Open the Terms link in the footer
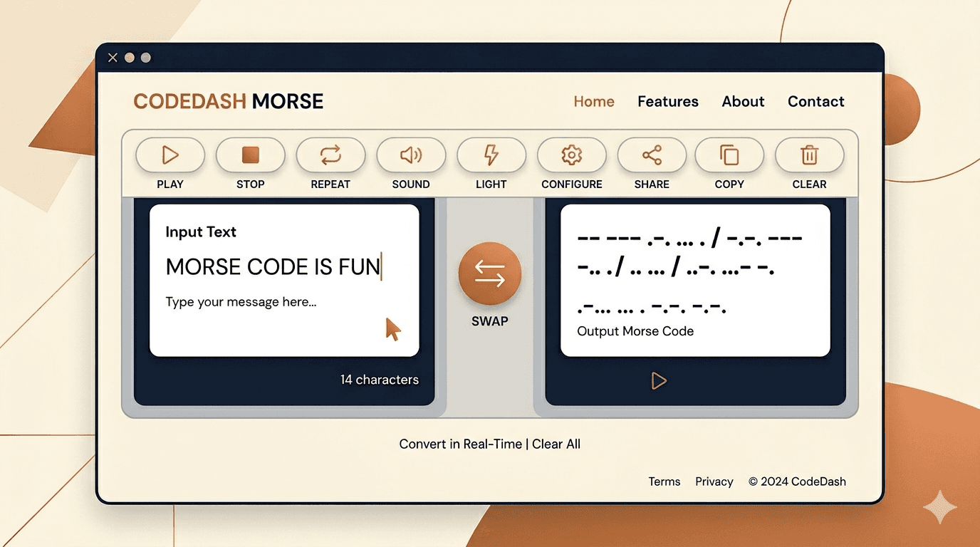 (x=664, y=481)
